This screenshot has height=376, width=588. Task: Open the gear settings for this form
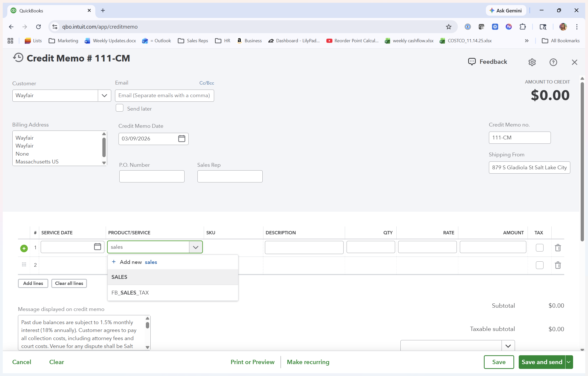[x=532, y=62]
